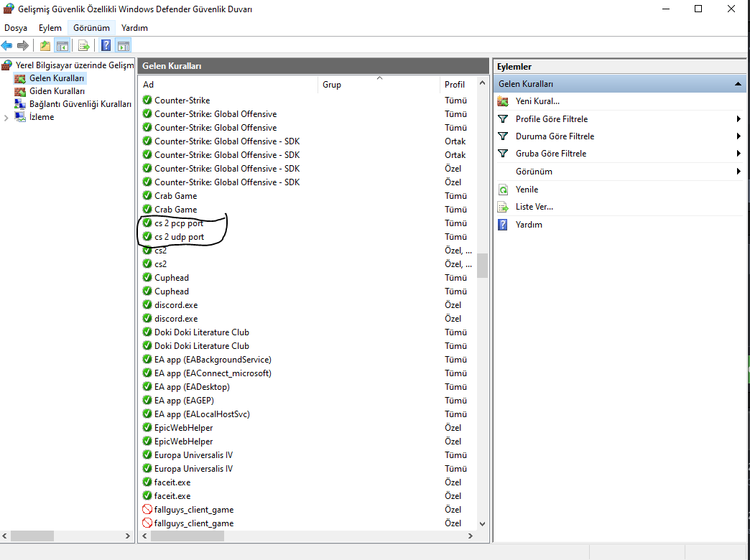
Task: Select first Europa Universalis IV rule row
Action: tap(308, 454)
